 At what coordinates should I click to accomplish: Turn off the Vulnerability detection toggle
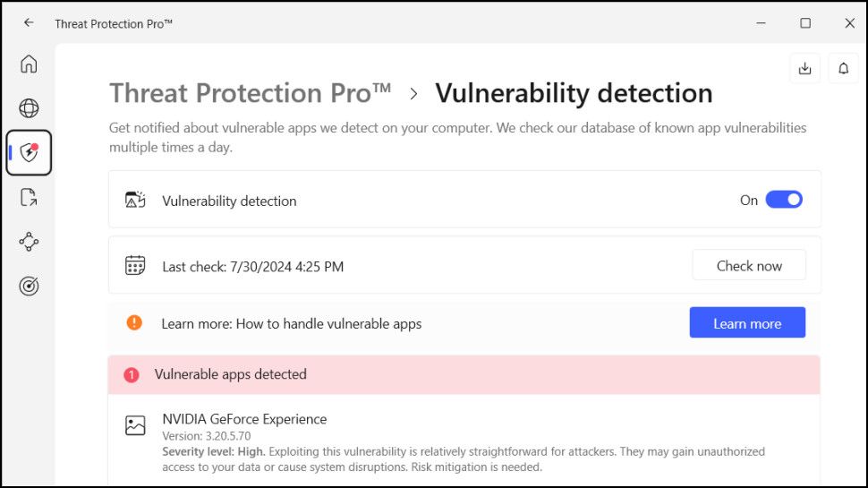(784, 200)
